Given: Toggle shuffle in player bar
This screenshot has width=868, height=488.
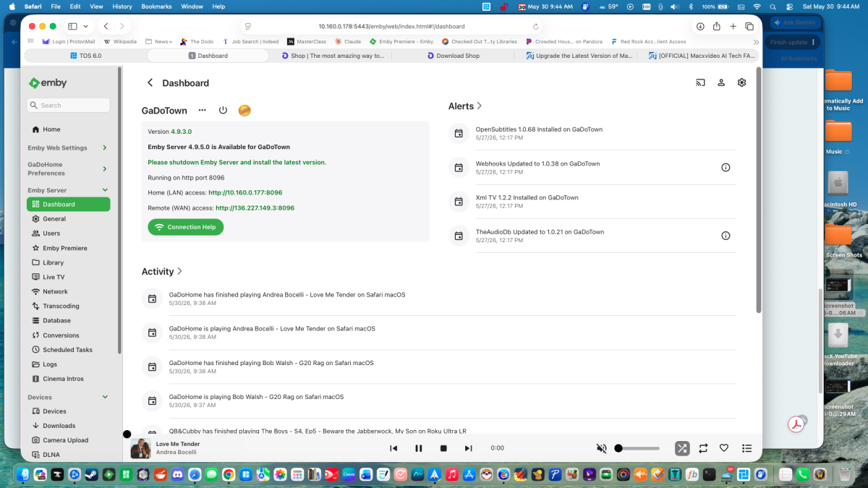Looking at the screenshot, I should [x=682, y=448].
